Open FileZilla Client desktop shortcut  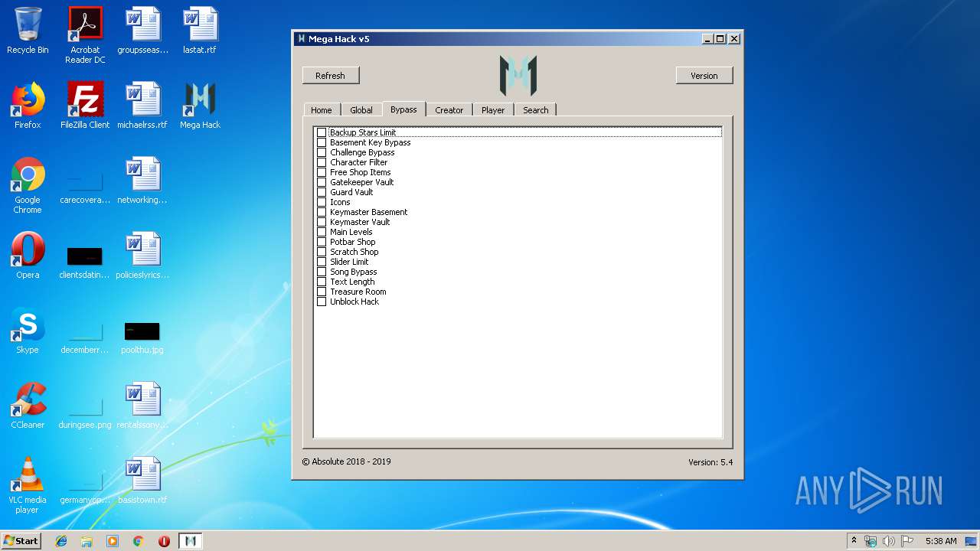coord(85,106)
